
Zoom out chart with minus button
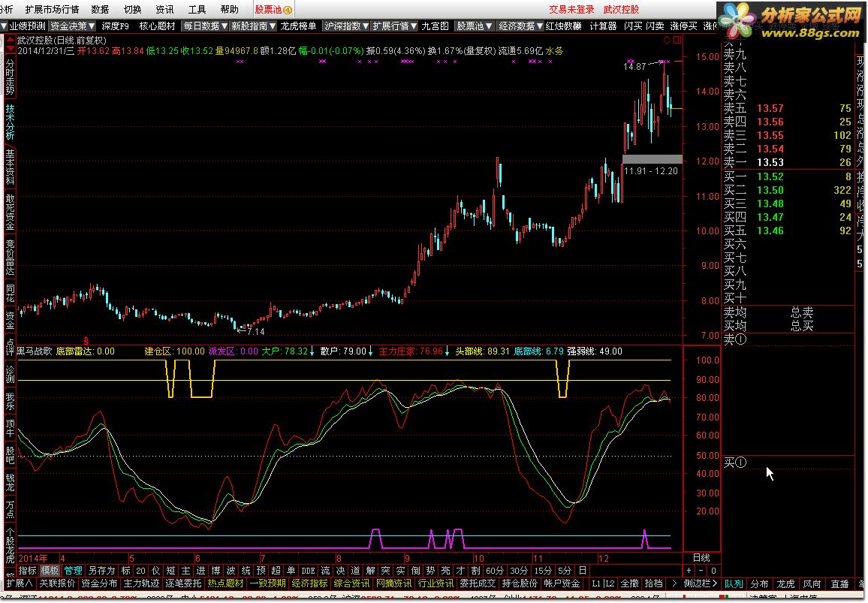click(x=701, y=571)
